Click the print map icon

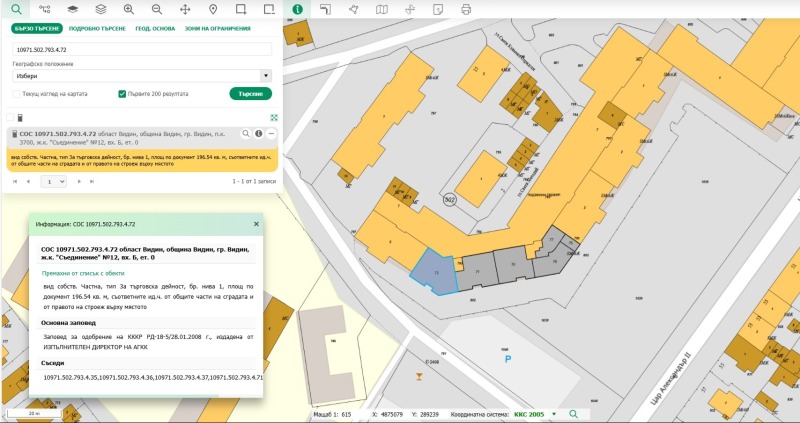pyautogui.click(x=466, y=9)
